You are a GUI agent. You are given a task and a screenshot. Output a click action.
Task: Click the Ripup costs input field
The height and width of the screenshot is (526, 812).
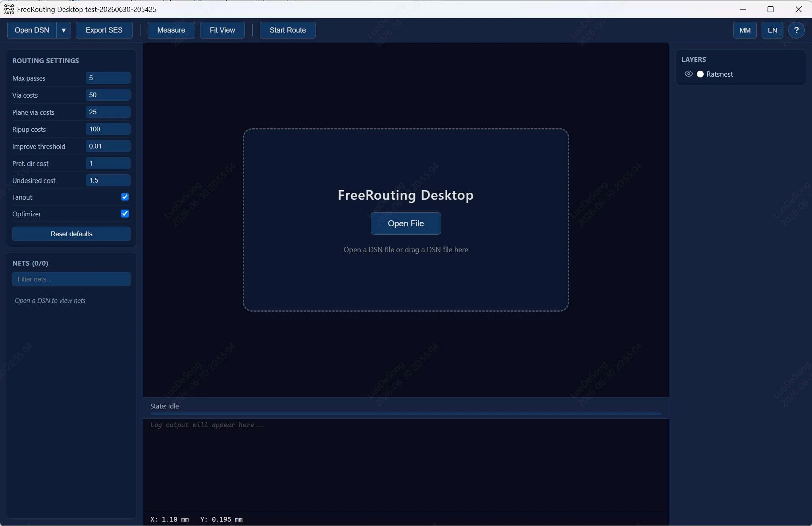point(108,129)
